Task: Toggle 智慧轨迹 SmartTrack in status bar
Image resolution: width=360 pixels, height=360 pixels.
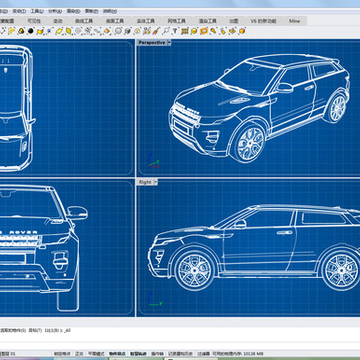Action: [x=138, y=353]
